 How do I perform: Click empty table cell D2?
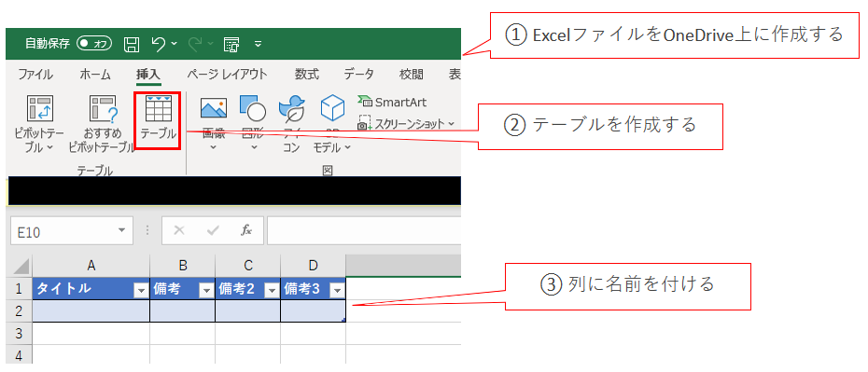tap(314, 311)
